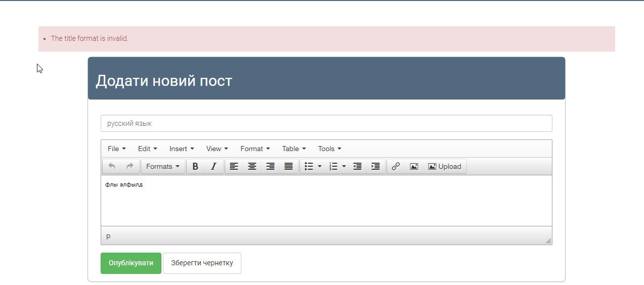Screen dimensions: 644x285
Task: Click the Опублікувати button
Action: (131, 263)
